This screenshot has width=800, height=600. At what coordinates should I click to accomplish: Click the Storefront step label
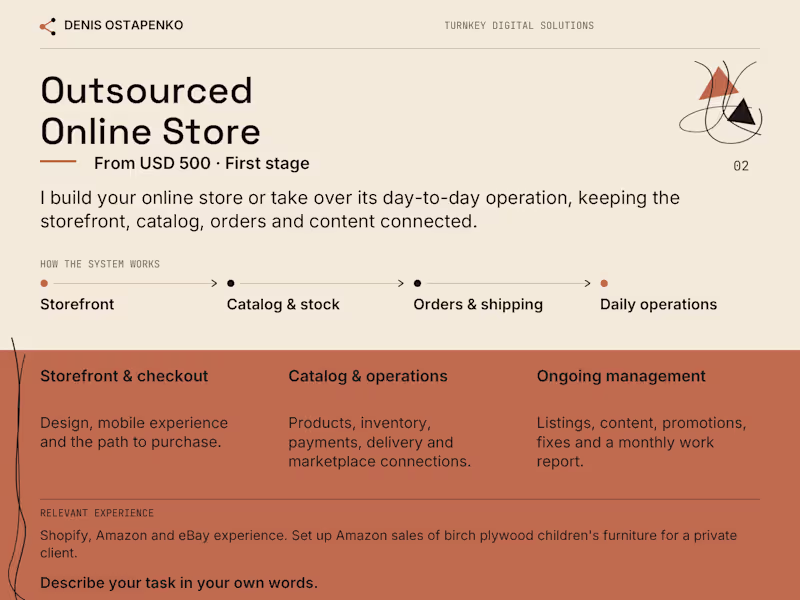point(77,304)
